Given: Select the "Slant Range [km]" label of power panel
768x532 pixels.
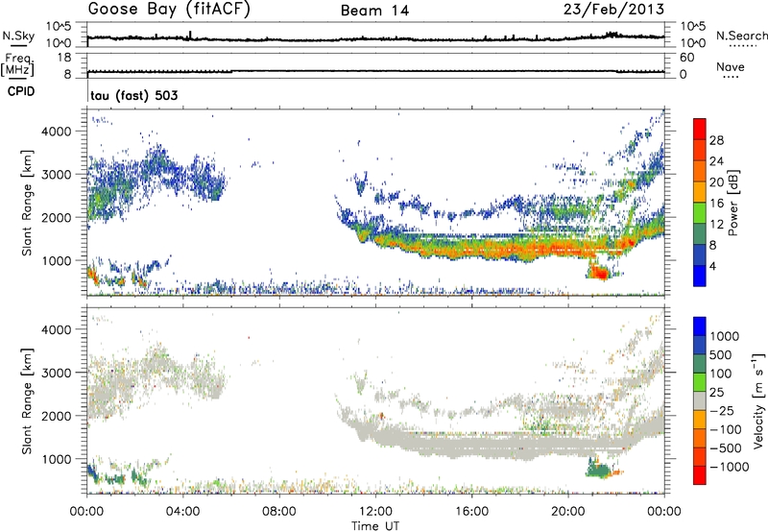Looking at the screenshot, I should pyautogui.click(x=28, y=203).
